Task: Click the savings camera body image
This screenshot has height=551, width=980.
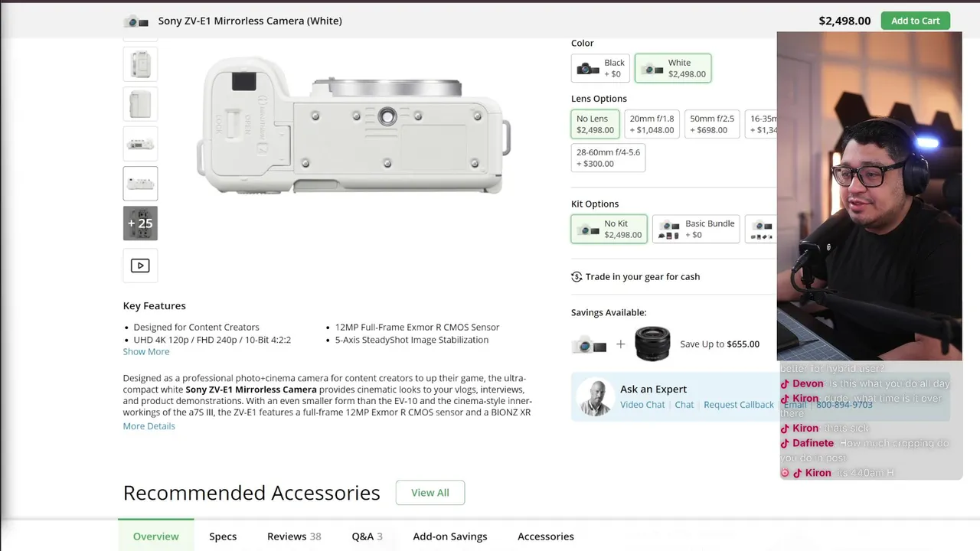Action: (589, 346)
